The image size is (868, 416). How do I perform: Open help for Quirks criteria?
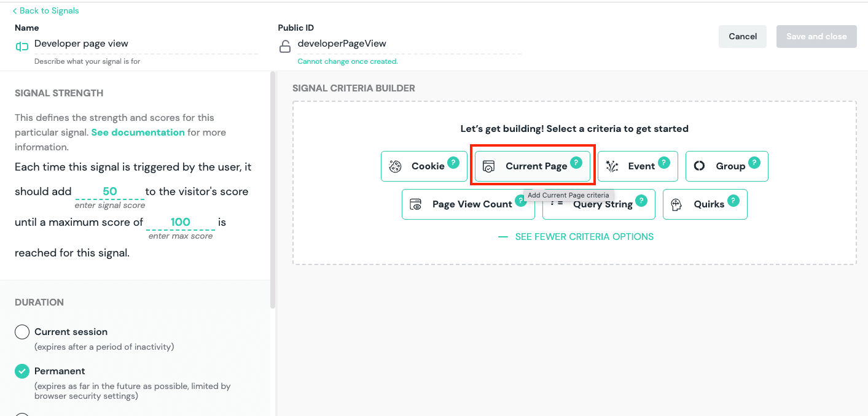coord(733,201)
